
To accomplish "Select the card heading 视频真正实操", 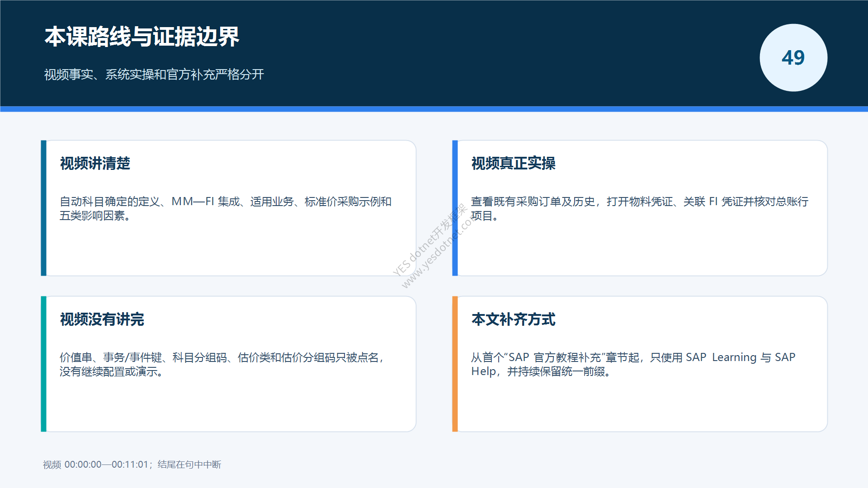I will coord(513,163).
